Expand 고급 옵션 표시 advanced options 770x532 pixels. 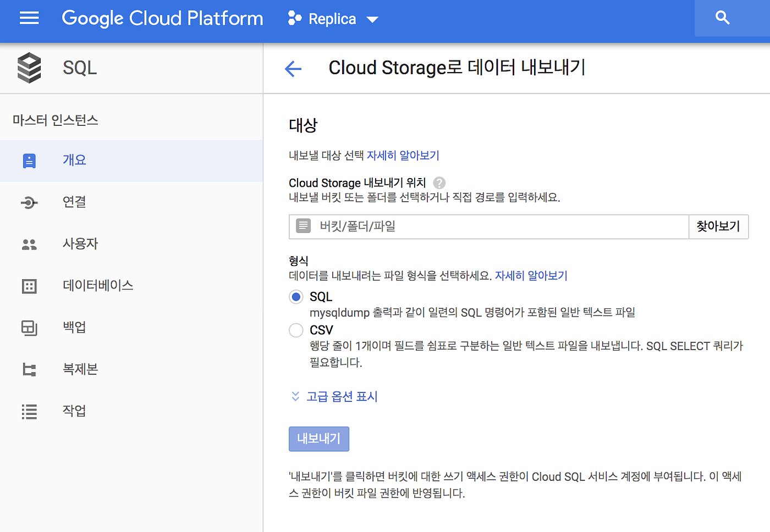click(341, 396)
